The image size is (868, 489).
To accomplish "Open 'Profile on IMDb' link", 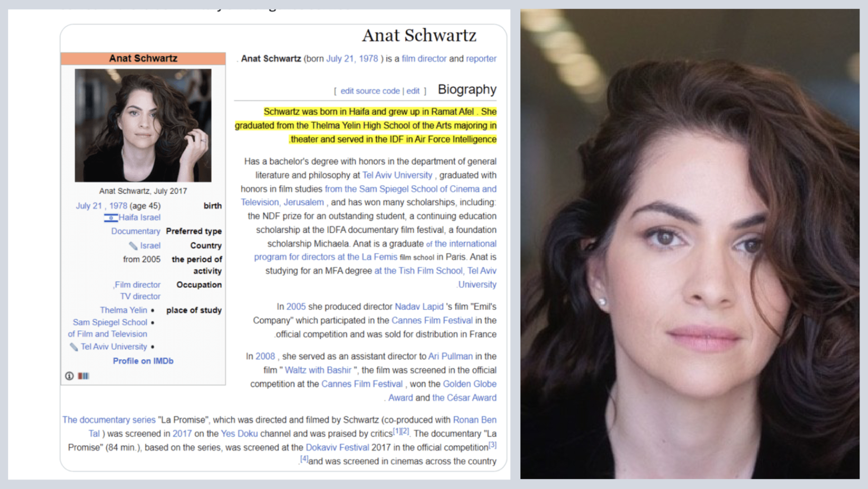I will pos(143,361).
